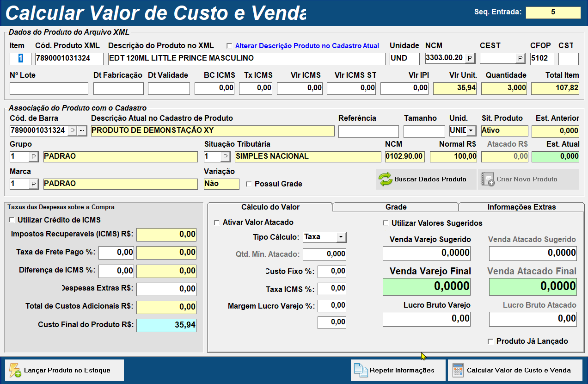This screenshot has width=588, height=384.
Task: Enable Alterar Descrição Produto no Cadastro Atual
Action: 229,46
